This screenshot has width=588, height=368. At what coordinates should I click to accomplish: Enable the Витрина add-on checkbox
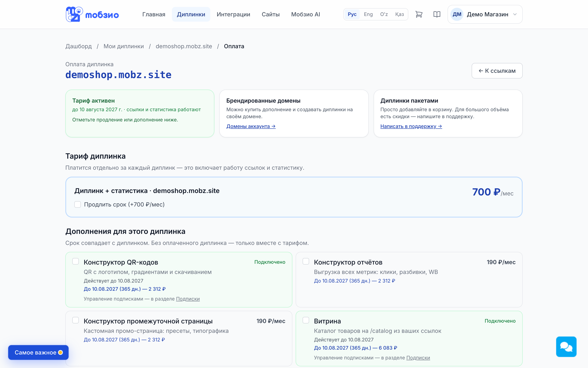coord(306,320)
